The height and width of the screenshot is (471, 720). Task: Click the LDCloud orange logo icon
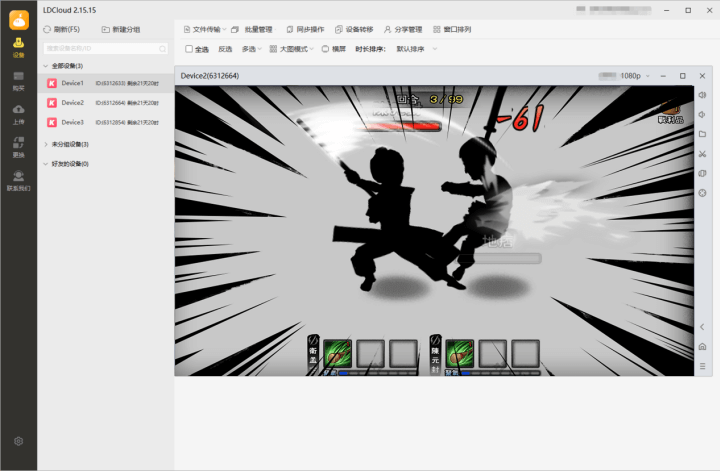click(19, 20)
